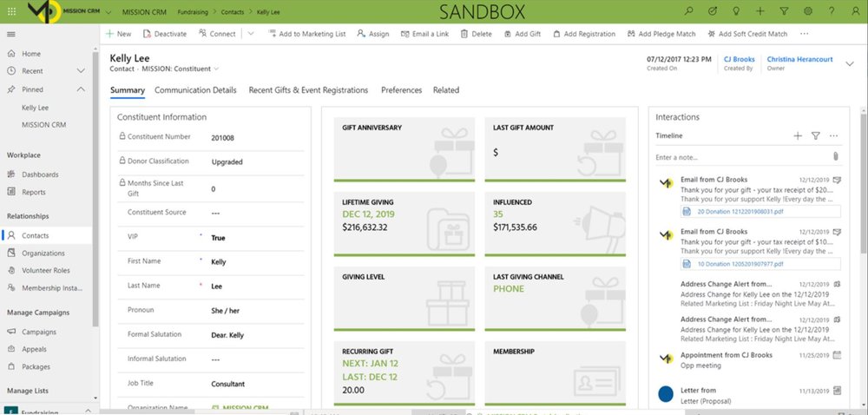Open the Lifetime Giving card

(404, 223)
